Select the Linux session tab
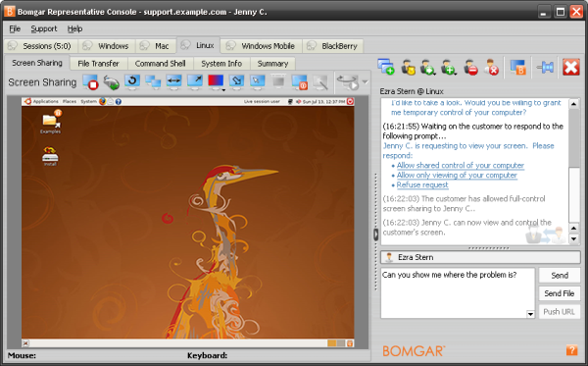The width and height of the screenshot is (588, 366). point(198,45)
